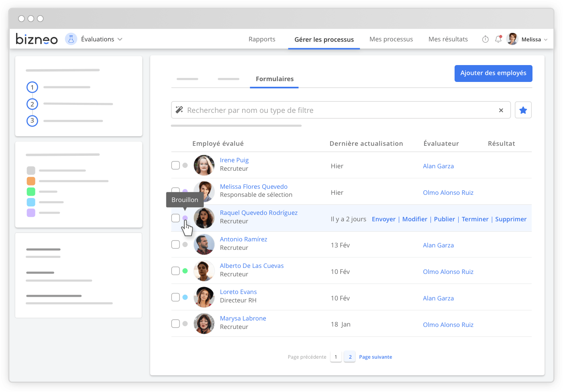Select Irene Puig's row checkbox

[x=175, y=165]
